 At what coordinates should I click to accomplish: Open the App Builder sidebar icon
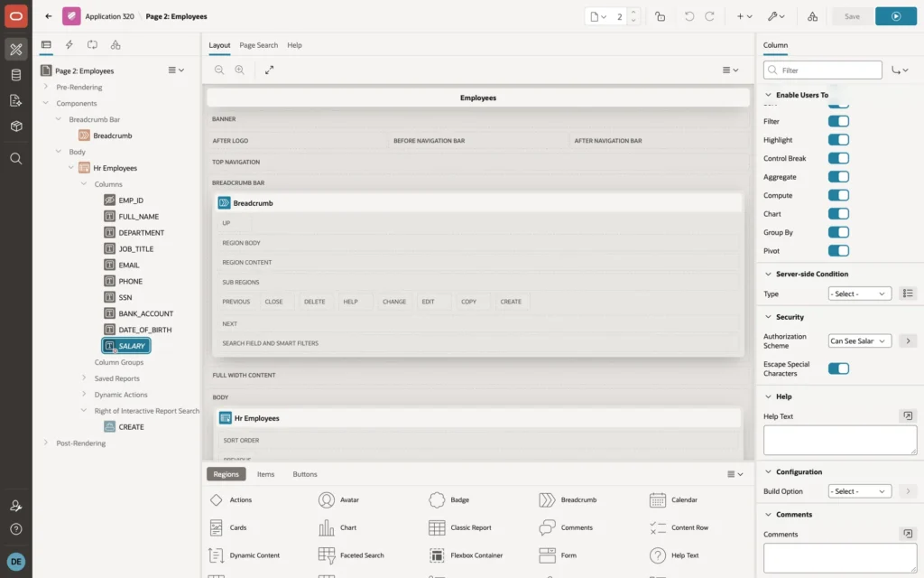16,49
